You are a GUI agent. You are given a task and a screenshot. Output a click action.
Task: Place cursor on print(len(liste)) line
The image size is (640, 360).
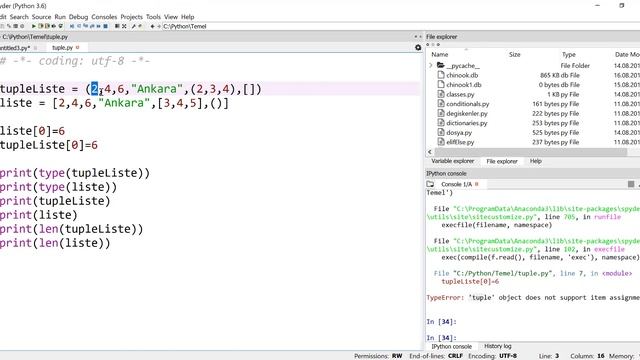coord(55,243)
